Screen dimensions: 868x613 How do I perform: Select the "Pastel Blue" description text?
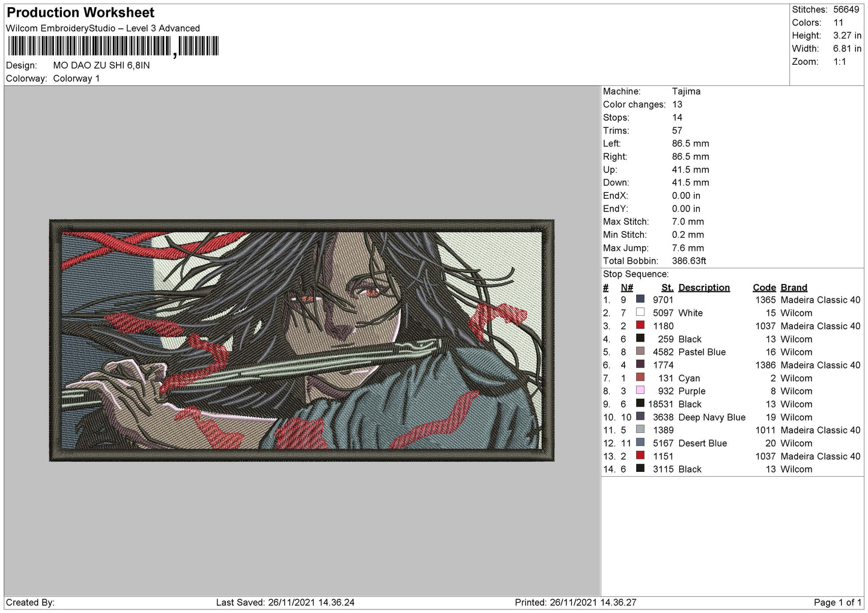point(702,352)
